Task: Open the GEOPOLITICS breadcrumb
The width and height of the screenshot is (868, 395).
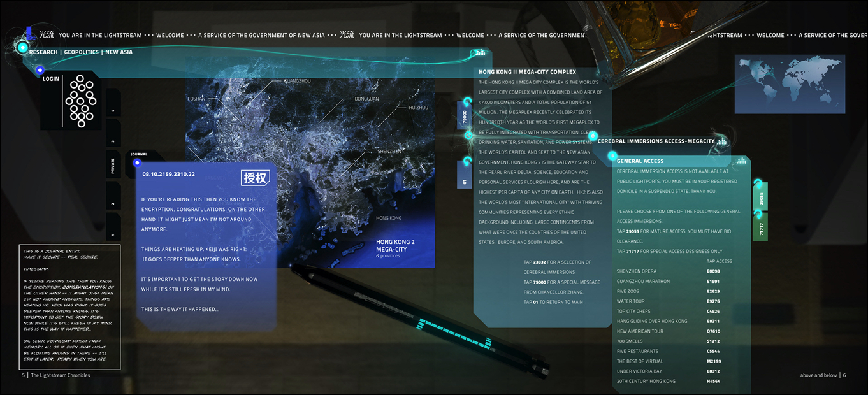Action: (x=82, y=52)
